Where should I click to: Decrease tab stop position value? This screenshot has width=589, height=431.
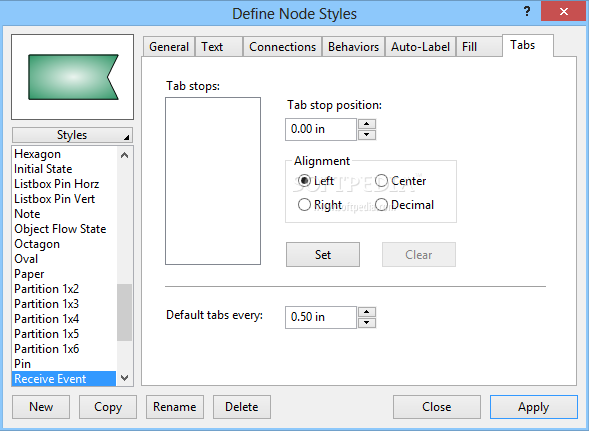point(367,135)
